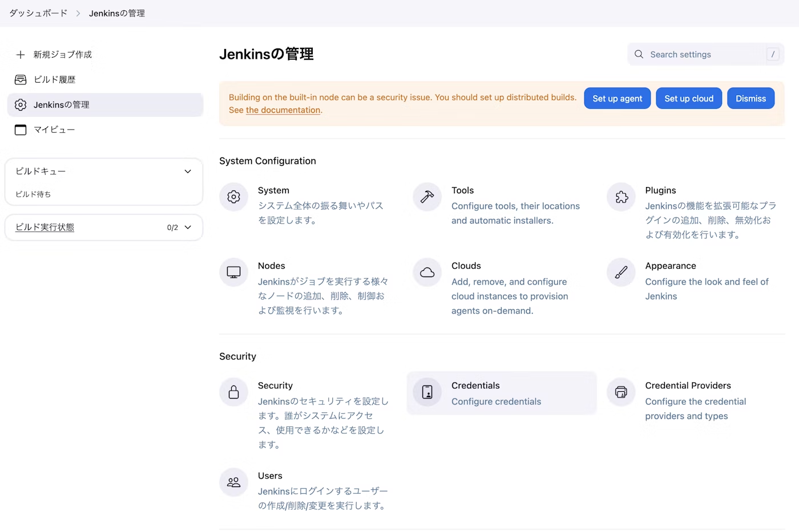Click the Jenkinsの機能を拡張可能なプラグイン description

coord(711,220)
